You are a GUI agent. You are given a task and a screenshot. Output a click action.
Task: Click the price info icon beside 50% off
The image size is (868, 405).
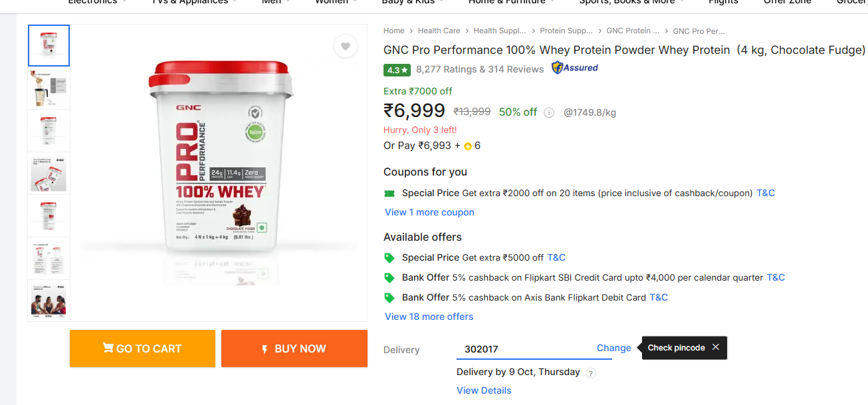(x=549, y=112)
